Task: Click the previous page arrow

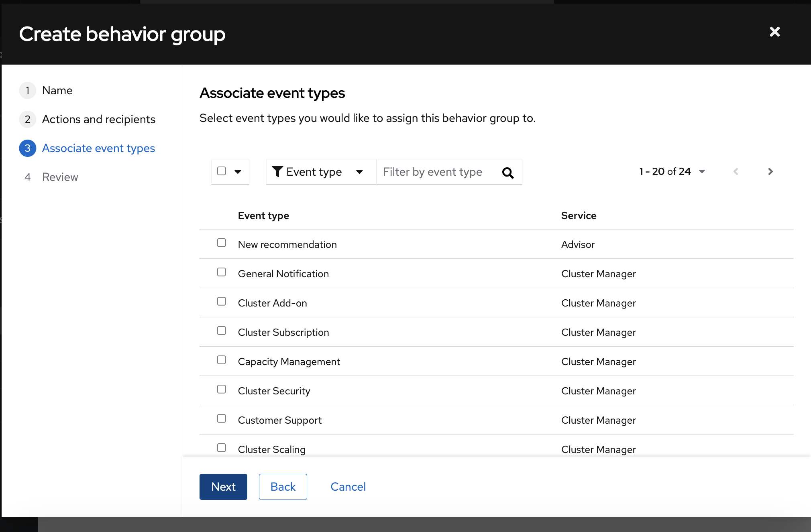Action: point(736,172)
